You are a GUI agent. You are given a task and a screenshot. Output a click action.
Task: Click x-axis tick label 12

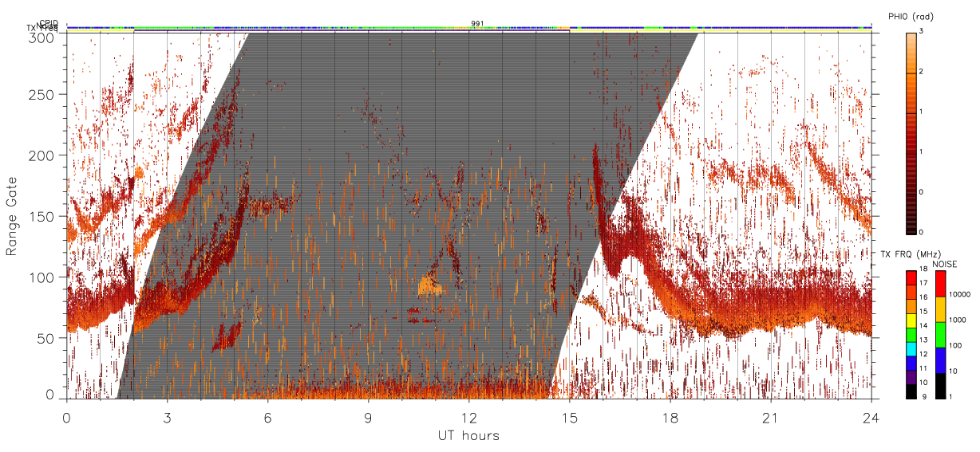point(469,419)
